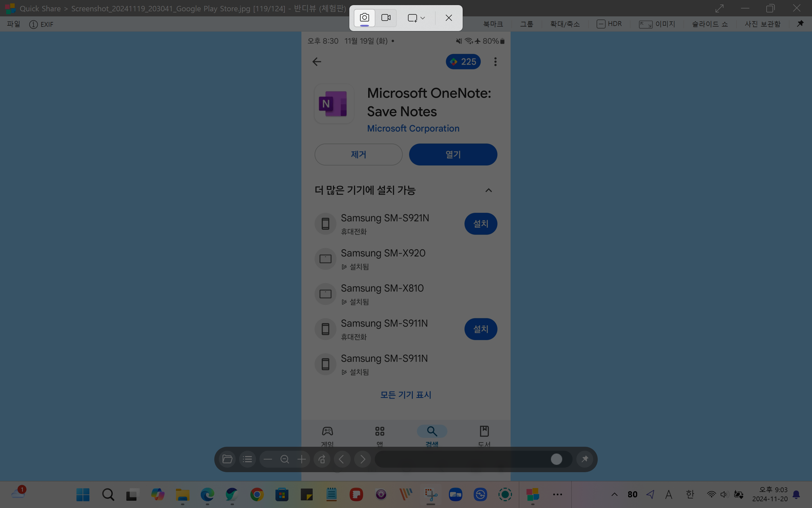812x508 pixels.
Task: Rotate the image with the rotate icon
Action: coord(322,459)
